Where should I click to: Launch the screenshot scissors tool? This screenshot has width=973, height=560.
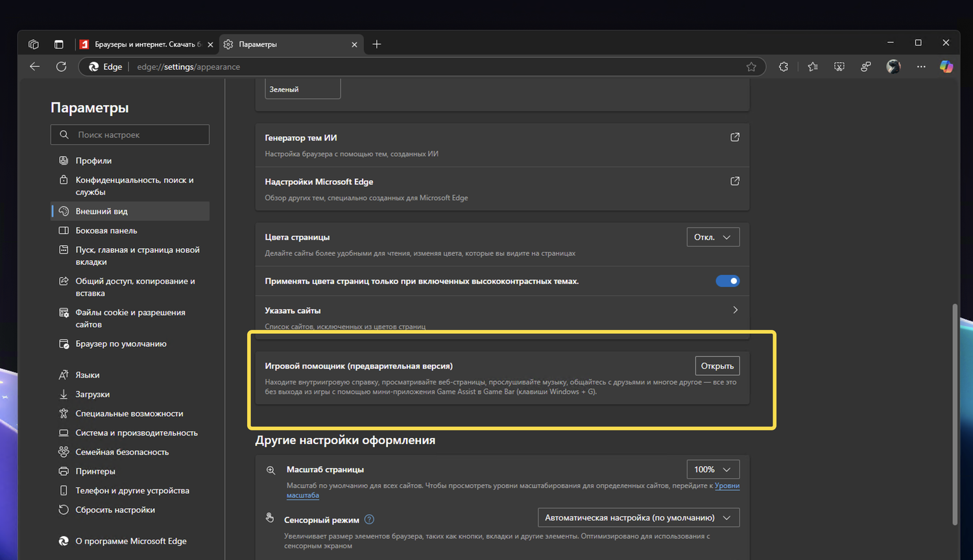click(839, 67)
